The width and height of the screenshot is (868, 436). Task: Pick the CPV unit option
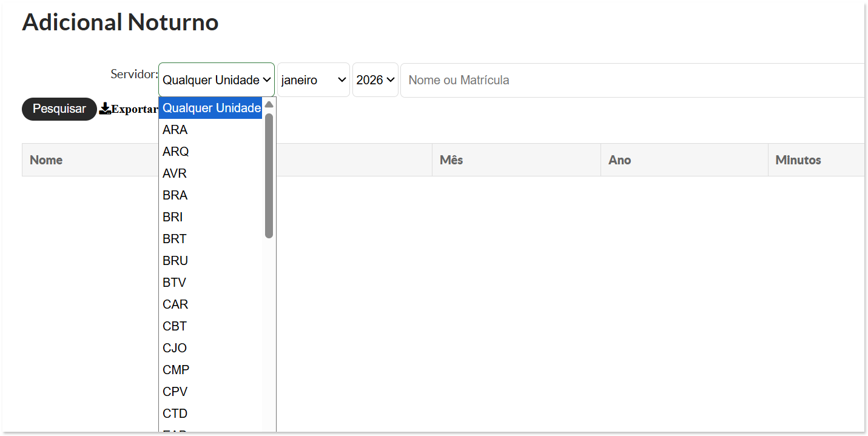[175, 392]
